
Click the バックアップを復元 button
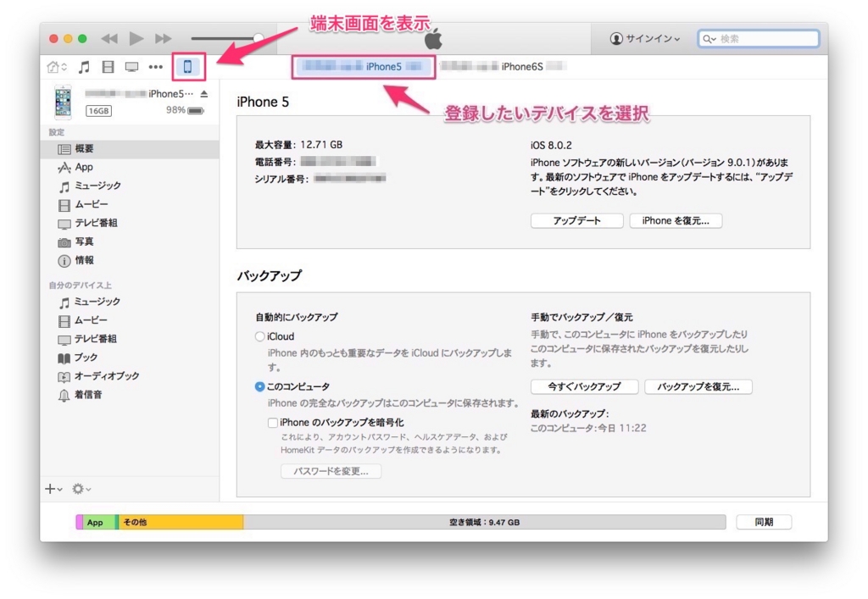tap(698, 386)
